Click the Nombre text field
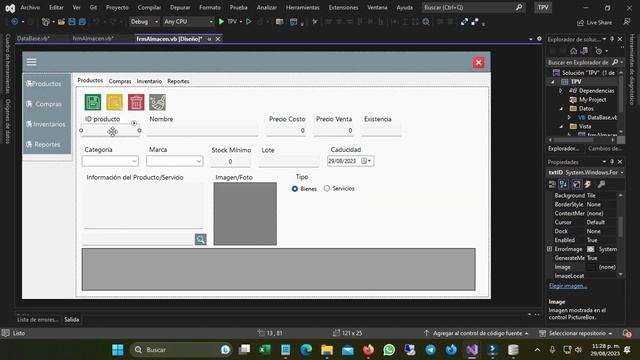Viewport: 640px width, 360px height. (202, 131)
